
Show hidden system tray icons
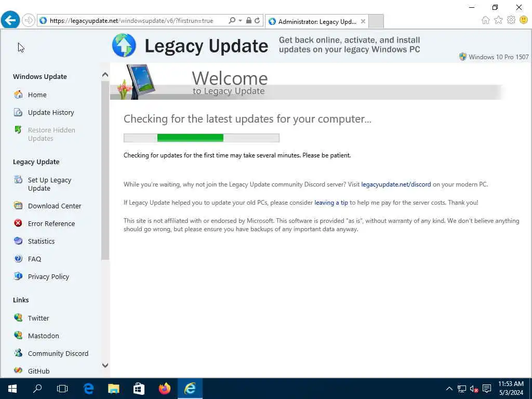point(449,389)
